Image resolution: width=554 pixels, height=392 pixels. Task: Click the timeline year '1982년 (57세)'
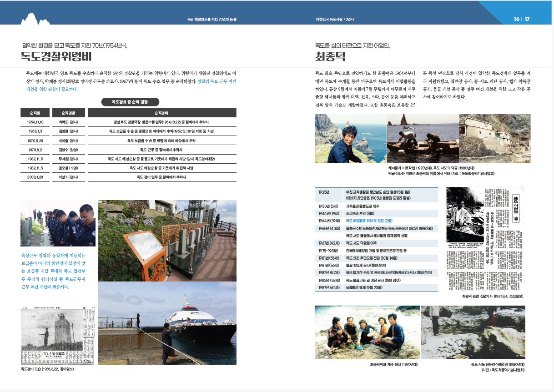(x=329, y=272)
